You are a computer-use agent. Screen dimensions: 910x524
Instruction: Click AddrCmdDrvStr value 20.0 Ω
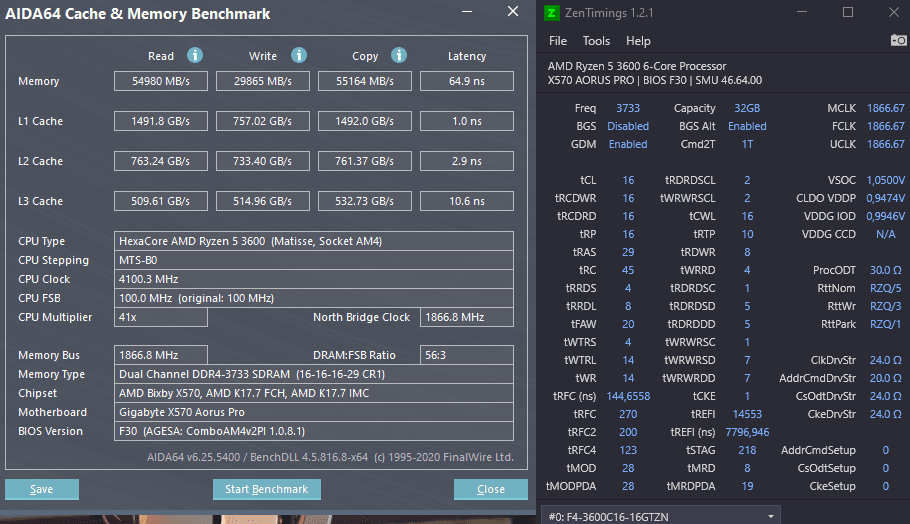click(886, 378)
